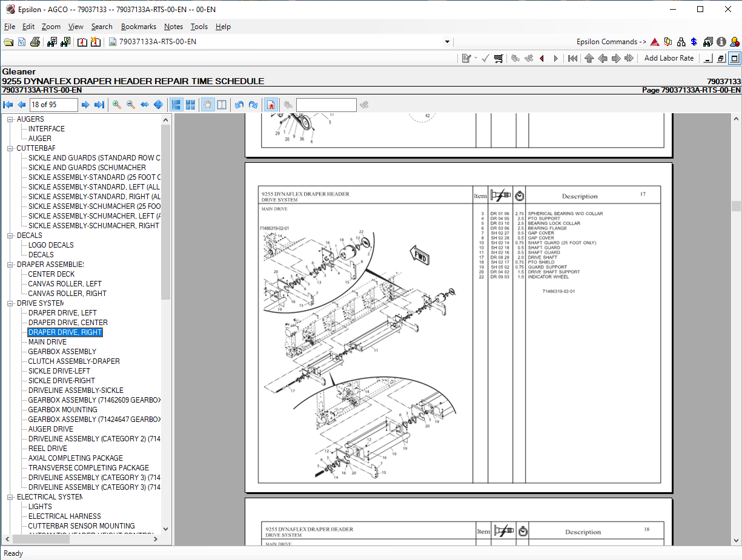The image size is (742, 560).
Task: Open the File menu
Action: [10, 27]
